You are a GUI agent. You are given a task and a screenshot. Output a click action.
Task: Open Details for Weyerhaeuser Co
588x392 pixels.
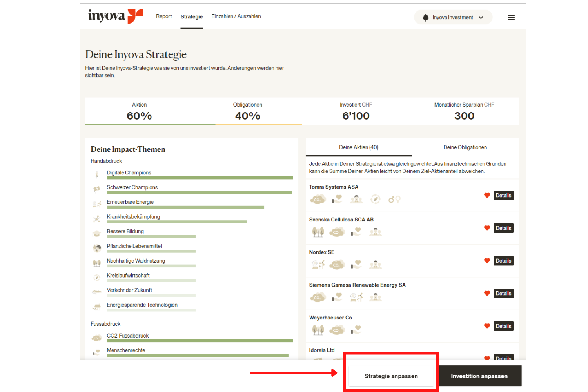(503, 326)
